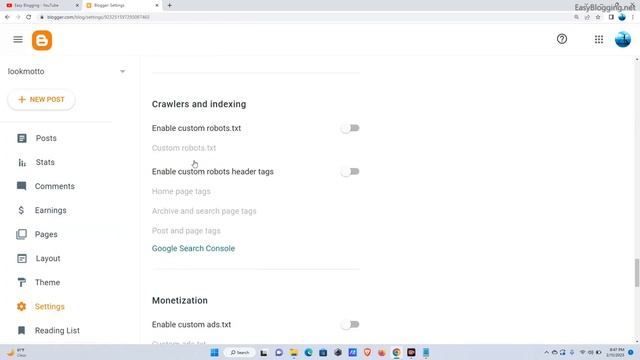This screenshot has width=640, height=360.
Task: Click the browser address bar URL
Action: coord(98,17)
